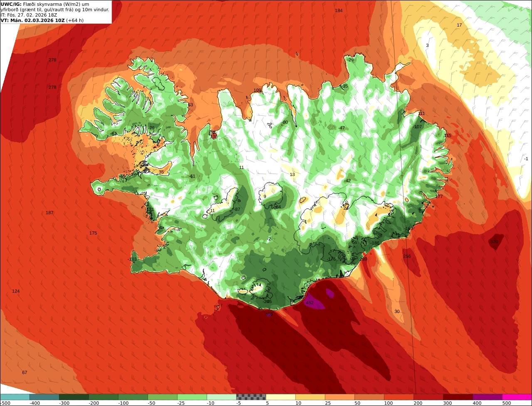The height and width of the screenshot is (406, 532).
Task: Click the map value 13 in central Iceland
Action: tap(292, 175)
